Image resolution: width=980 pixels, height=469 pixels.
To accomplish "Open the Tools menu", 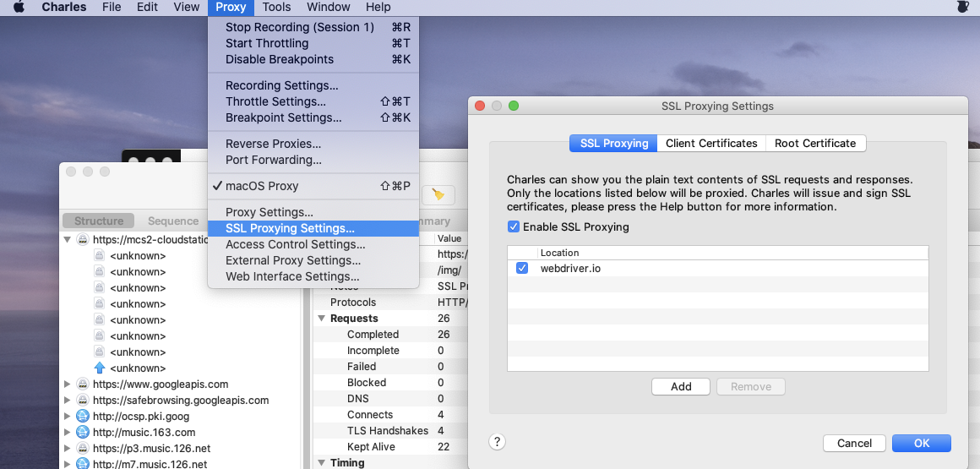I will [277, 8].
